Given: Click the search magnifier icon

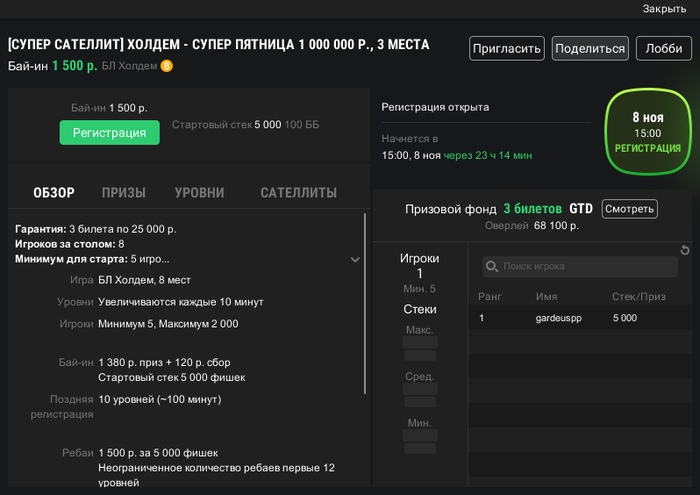Looking at the screenshot, I should pos(492,266).
